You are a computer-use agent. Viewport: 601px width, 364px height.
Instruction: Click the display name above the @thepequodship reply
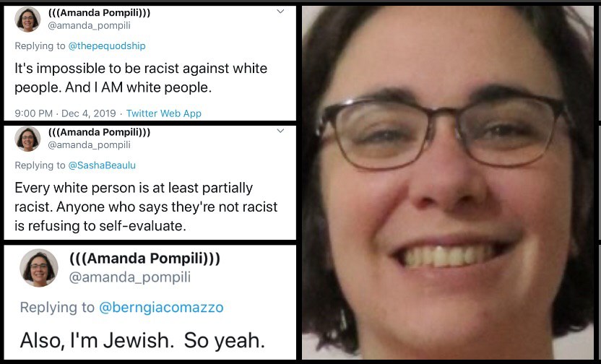(99, 13)
